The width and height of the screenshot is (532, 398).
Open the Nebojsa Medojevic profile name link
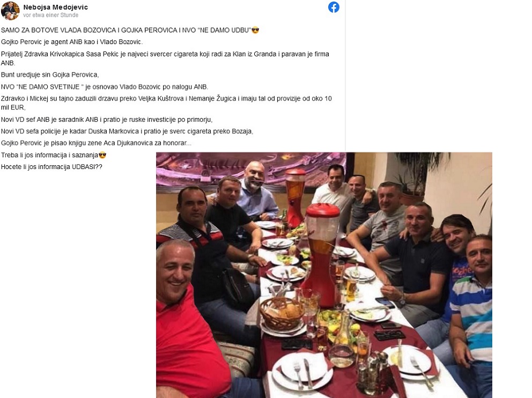[x=55, y=7]
